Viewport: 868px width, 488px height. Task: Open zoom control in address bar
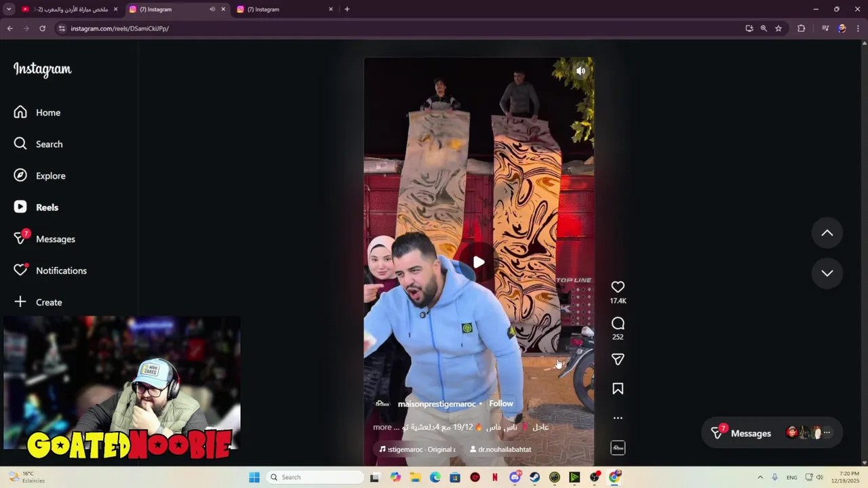point(764,28)
